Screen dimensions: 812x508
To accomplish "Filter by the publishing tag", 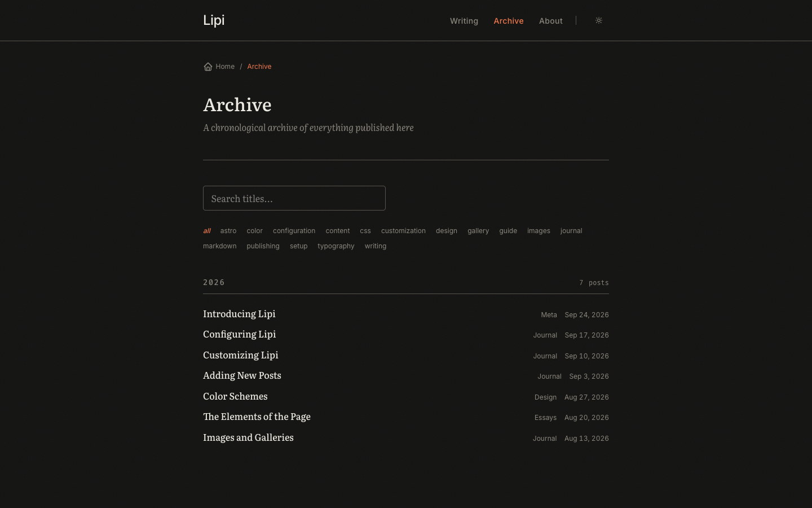I will coord(263,246).
